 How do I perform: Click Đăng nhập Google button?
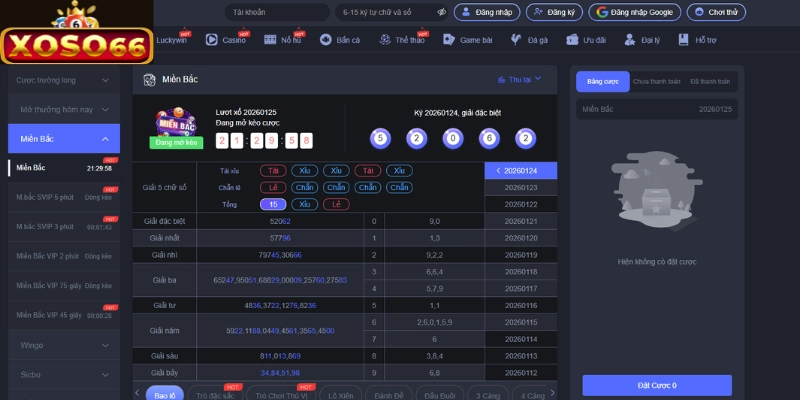(x=635, y=12)
